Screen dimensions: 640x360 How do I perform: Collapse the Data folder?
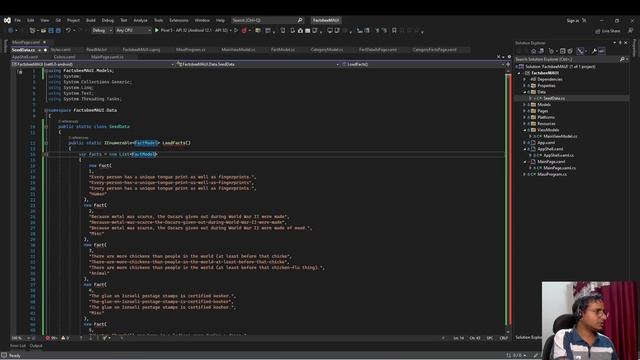pyautogui.click(x=524, y=92)
